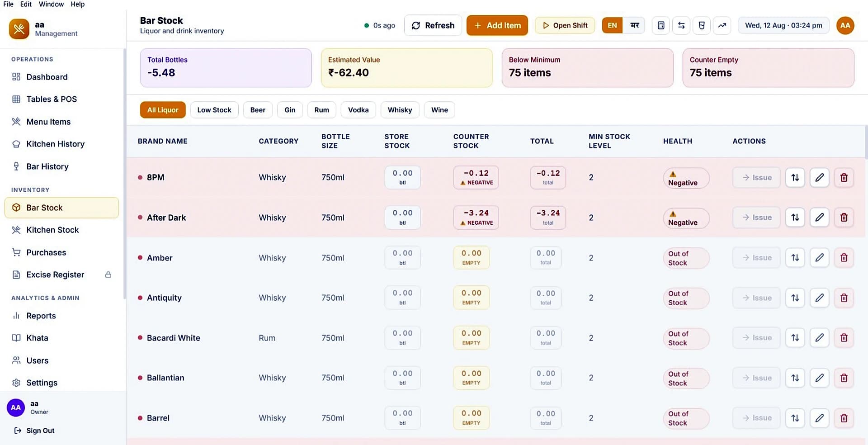The height and width of the screenshot is (445, 868).
Task: Click the glass icon in the header toolbar
Action: coord(702,25)
